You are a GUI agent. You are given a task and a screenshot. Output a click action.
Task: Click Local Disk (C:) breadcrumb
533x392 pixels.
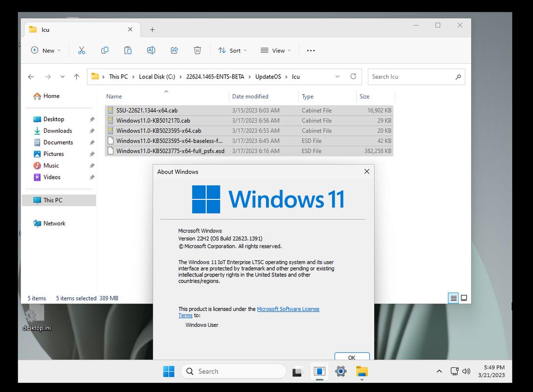157,77
